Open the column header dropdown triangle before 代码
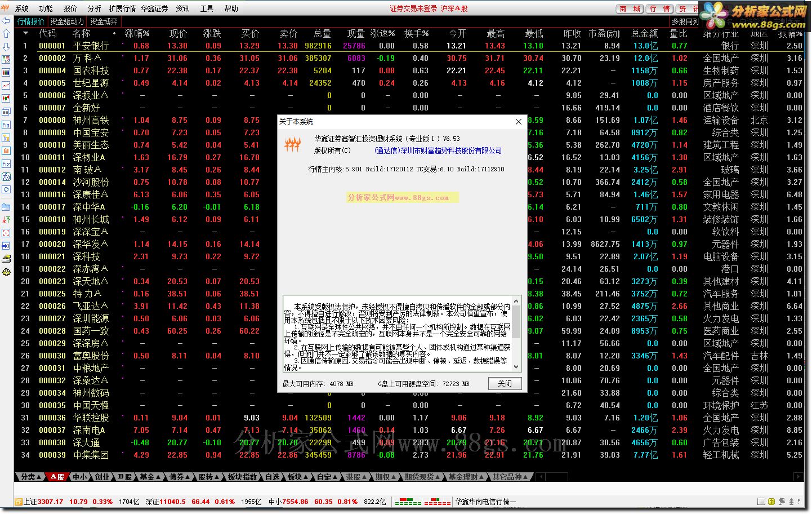Viewport: 812px width, 514px height. coord(25,33)
